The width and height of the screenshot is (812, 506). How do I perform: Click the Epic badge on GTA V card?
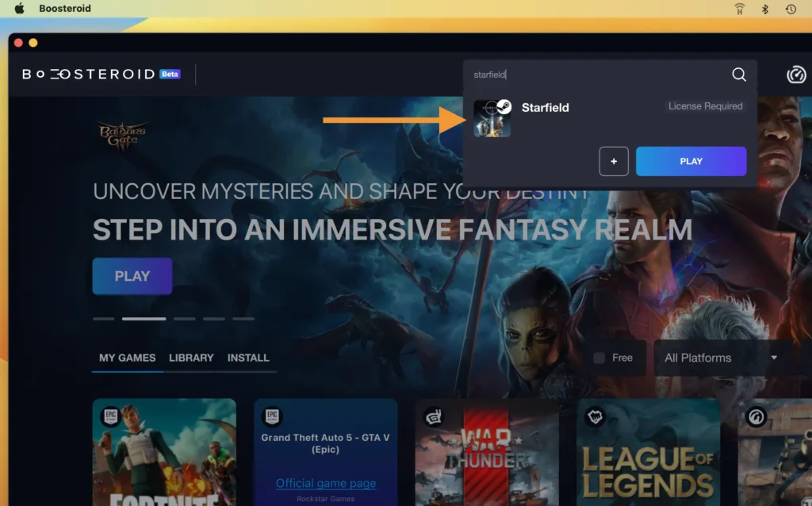point(272,416)
